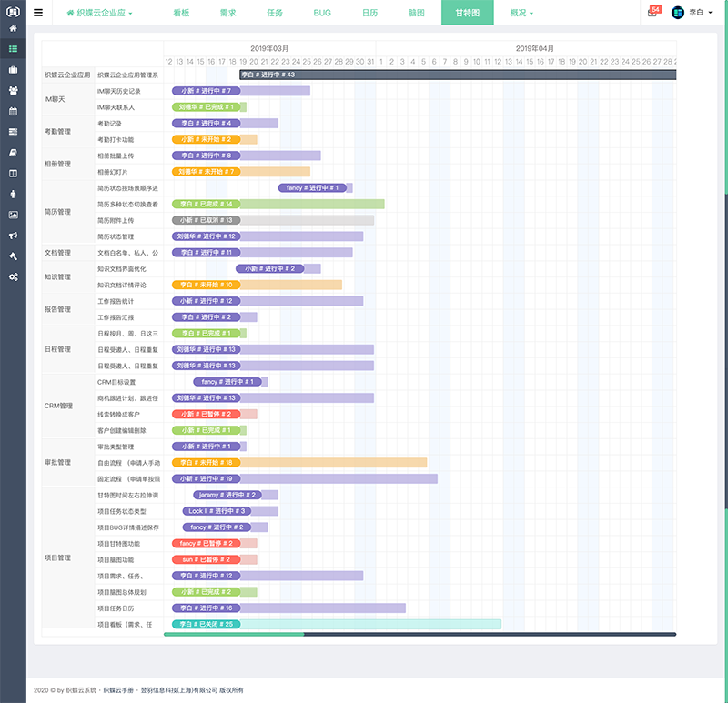Viewport: 728px width, 703px height.
Task: Click the calendar icon in the sidebar
Action: point(13,111)
